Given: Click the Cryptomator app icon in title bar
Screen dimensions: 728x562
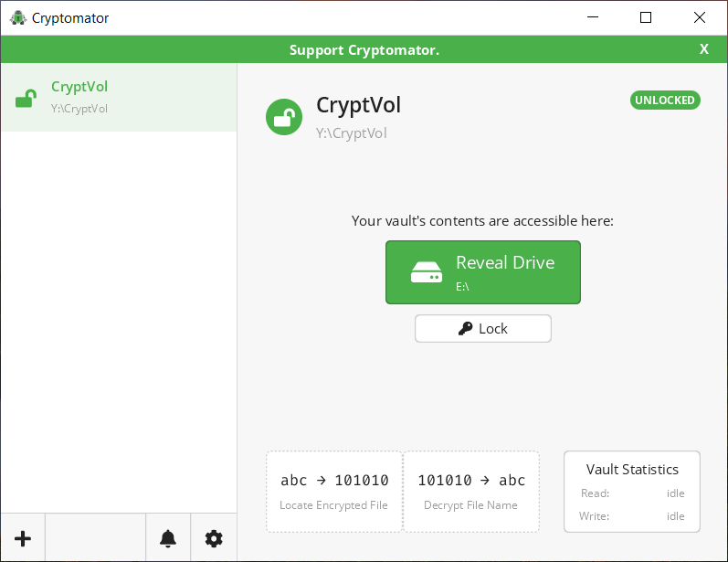Looking at the screenshot, I should point(17,17).
